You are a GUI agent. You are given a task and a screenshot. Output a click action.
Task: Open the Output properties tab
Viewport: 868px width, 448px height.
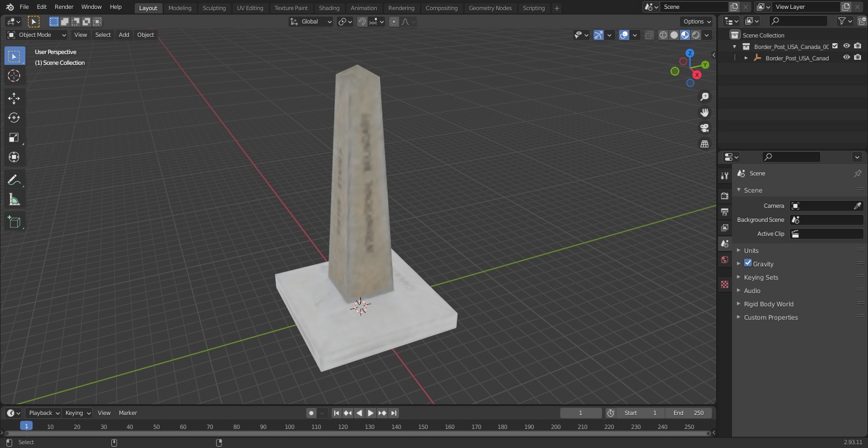click(x=724, y=212)
